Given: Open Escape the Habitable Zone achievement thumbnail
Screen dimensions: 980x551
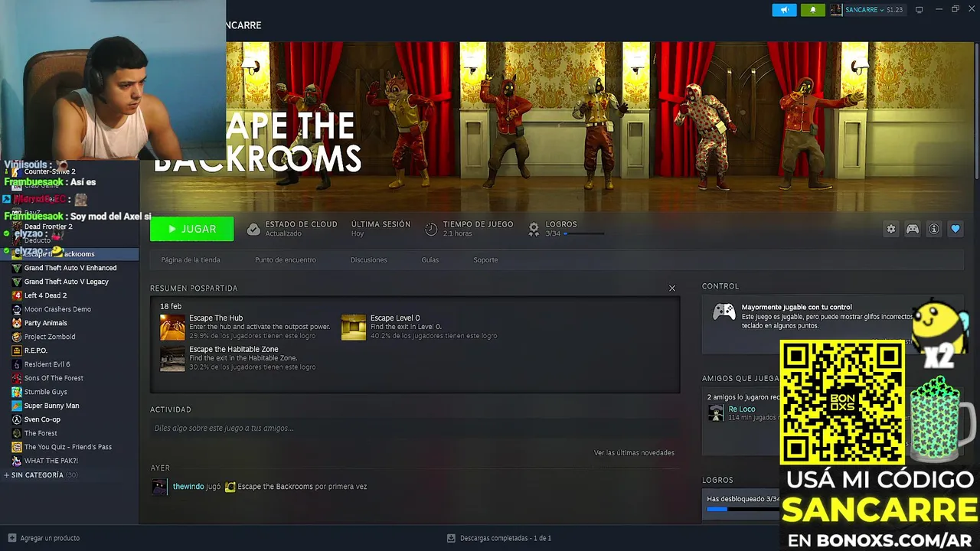Looking at the screenshot, I should point(172,358).
